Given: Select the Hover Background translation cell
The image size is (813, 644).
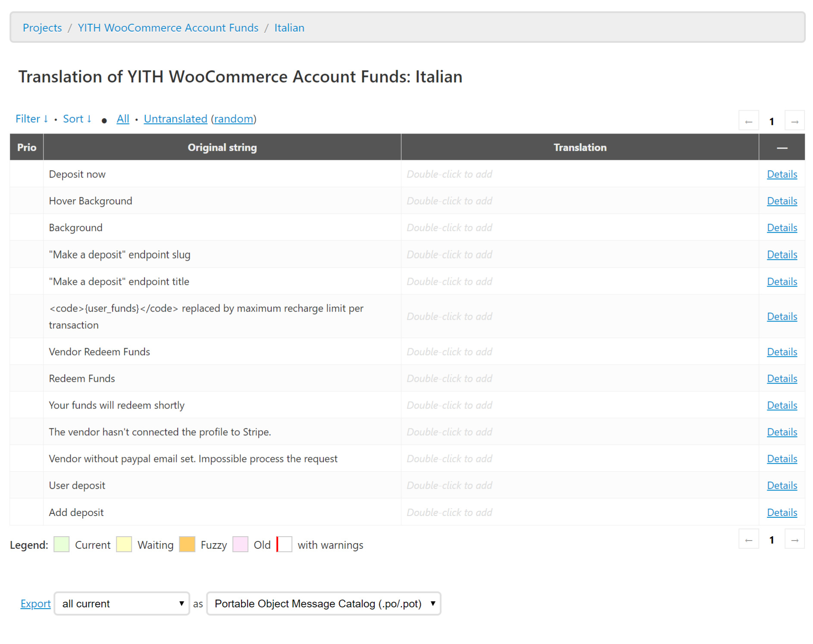Looking at the screenshot, I should 580,201.
